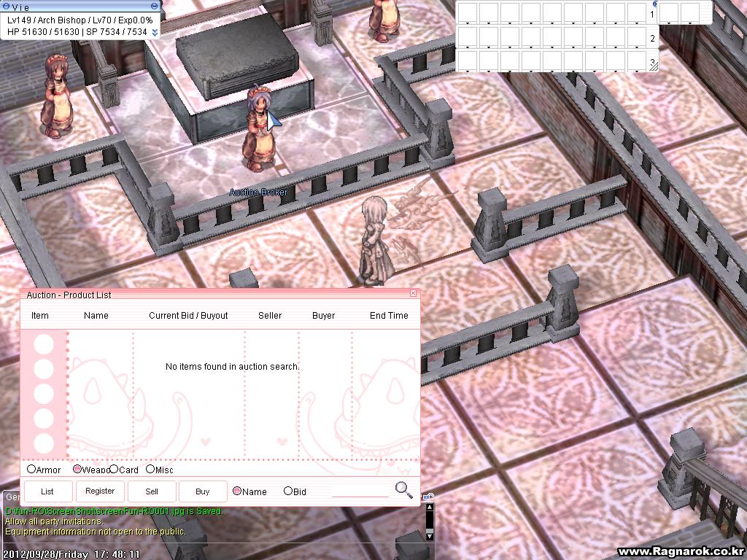Open the General chat tab
The width and height of the screenshot is (747, 560).
(x=12, y=497)
